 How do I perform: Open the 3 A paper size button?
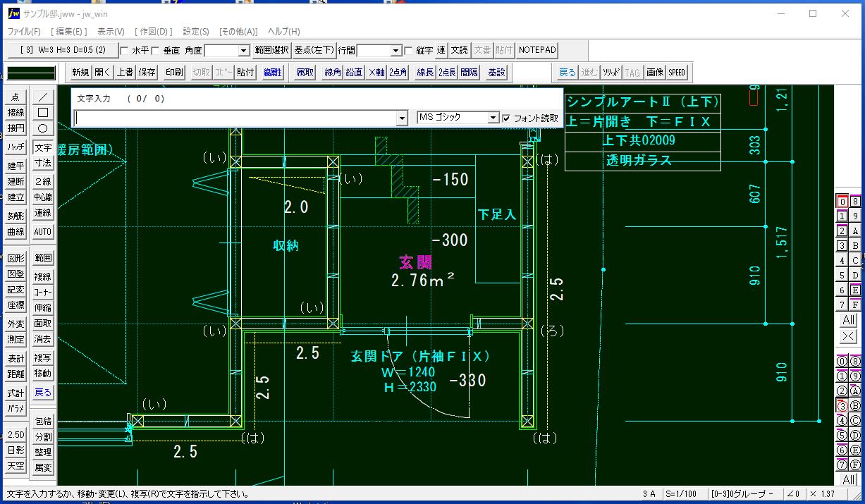[649, 493]
